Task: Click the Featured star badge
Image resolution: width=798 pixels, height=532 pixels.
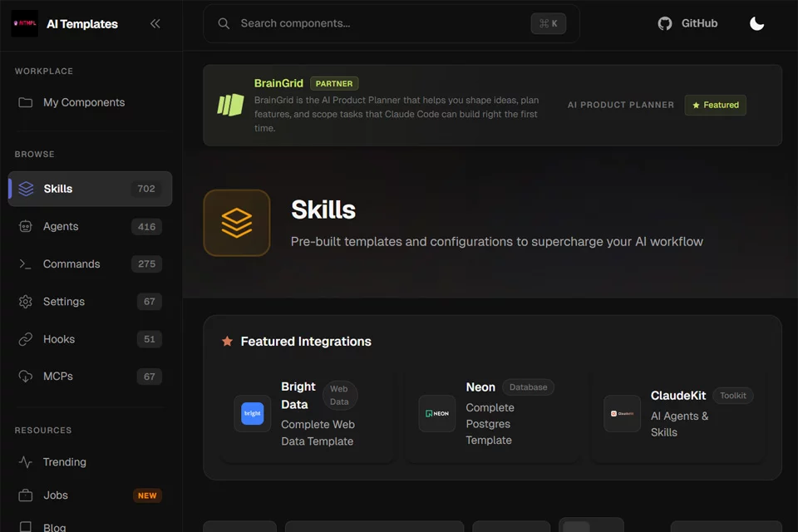Action: (715, 105)
